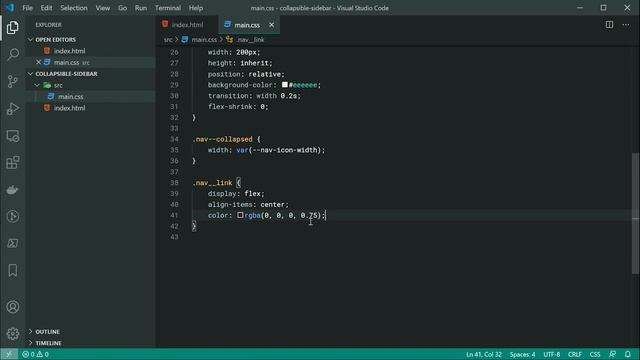Open the Remote Explorer icon

click(13, 136)
